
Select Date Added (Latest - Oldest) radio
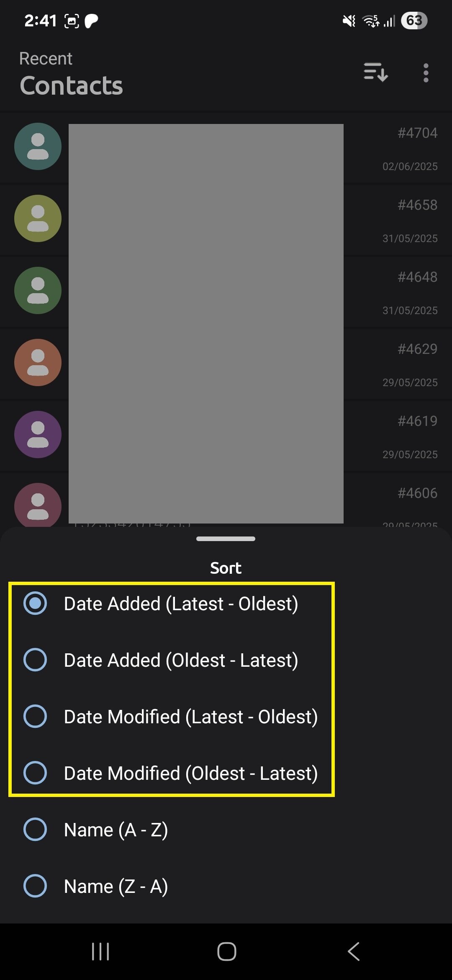tap(35, 603)
